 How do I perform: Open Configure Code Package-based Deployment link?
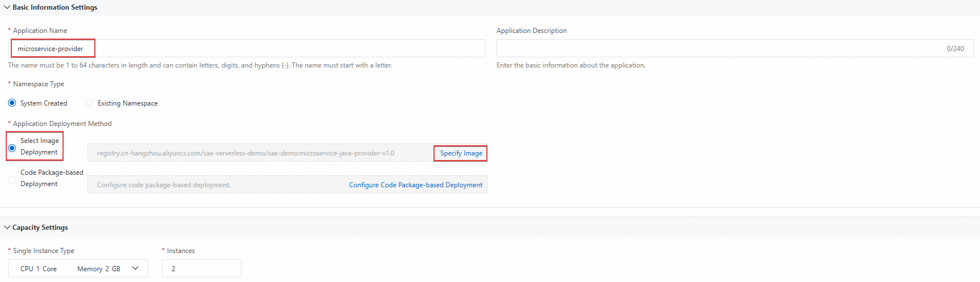(x=415, y=185)
